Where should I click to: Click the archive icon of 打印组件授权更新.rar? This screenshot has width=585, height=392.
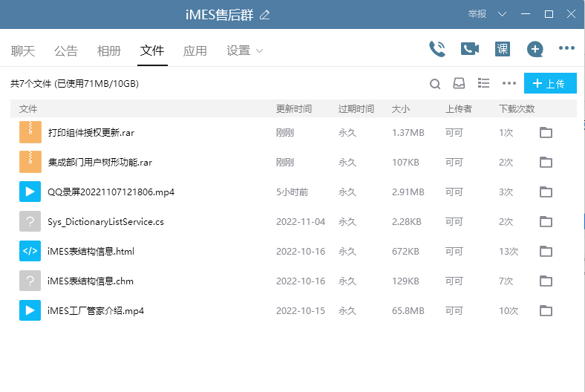pos(30,132)
